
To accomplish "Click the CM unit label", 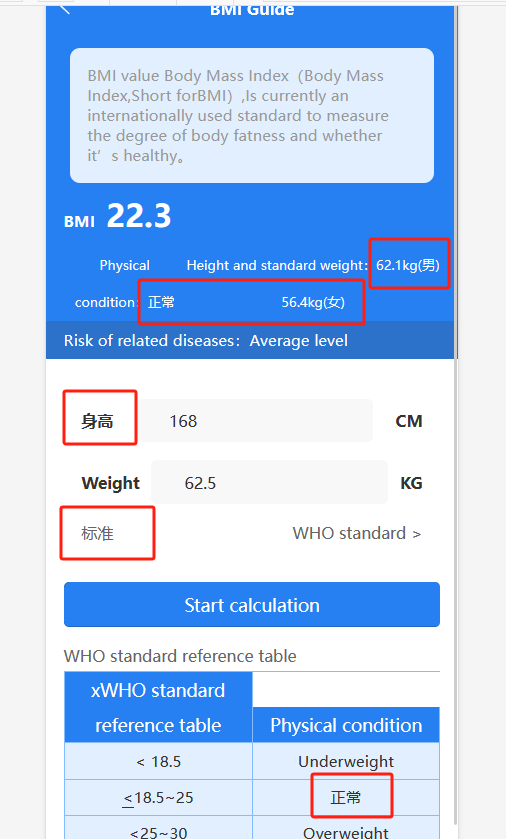I will click(x=409, y=421).
